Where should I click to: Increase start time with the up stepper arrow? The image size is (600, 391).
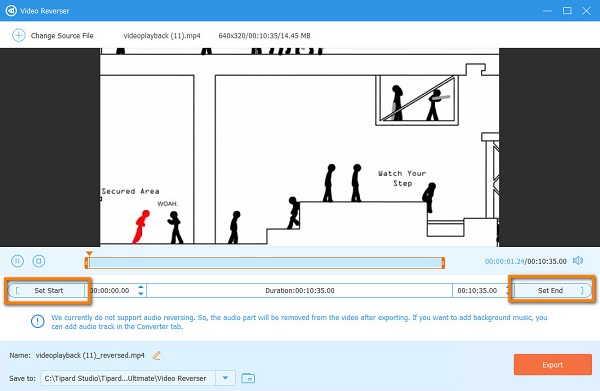[x=141, y=287]
